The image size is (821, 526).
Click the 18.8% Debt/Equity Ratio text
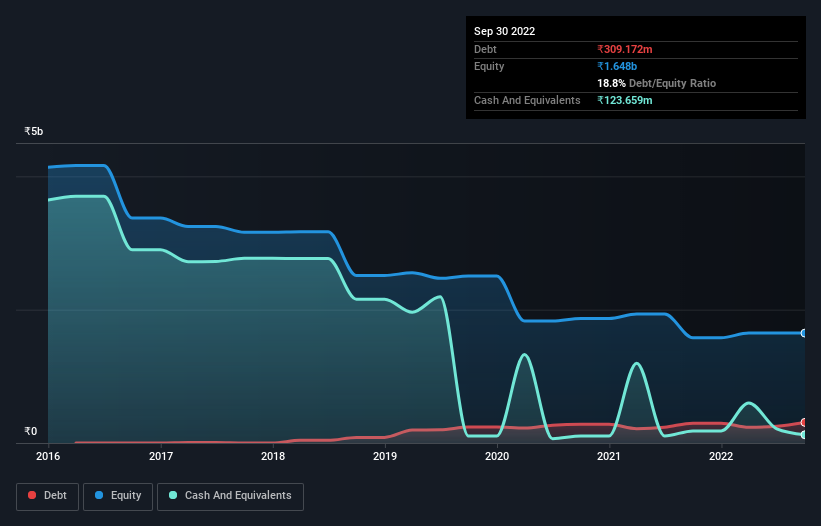[x=657, y=83]
